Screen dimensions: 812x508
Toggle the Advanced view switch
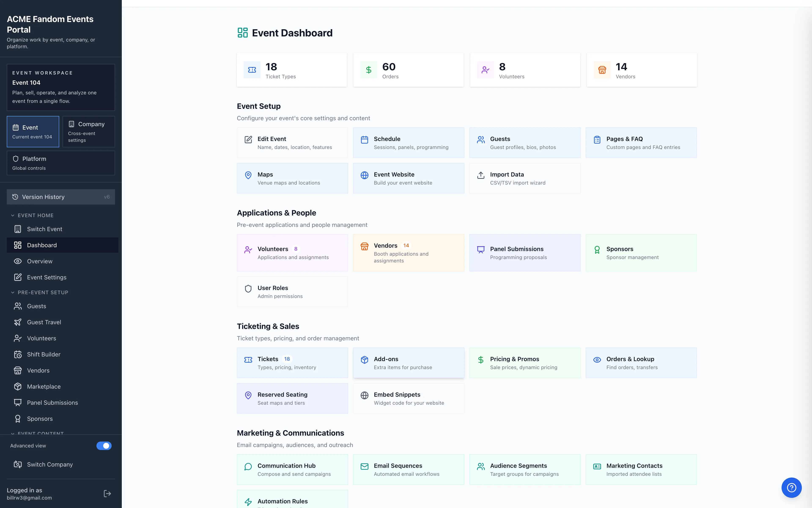[x=104, y=446]
